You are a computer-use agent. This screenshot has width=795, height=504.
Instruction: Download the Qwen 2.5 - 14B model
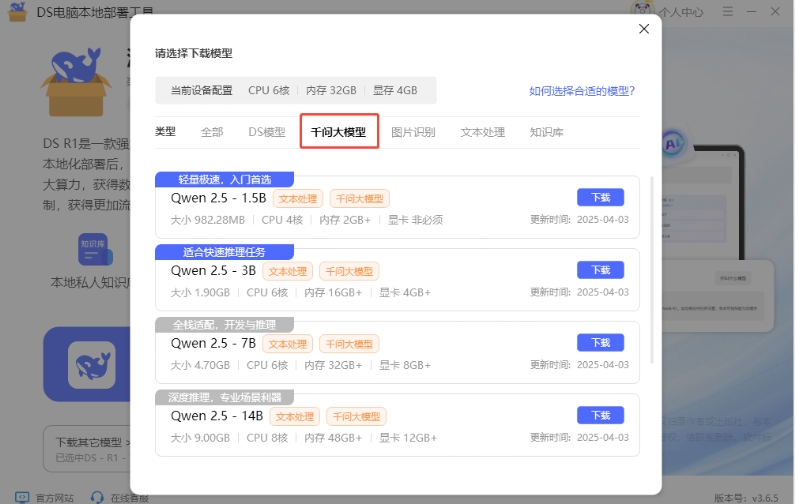(600, 415)
